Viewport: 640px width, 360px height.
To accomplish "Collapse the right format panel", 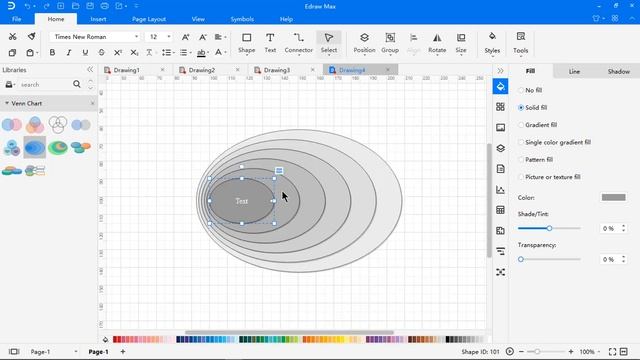I will 500,71.
